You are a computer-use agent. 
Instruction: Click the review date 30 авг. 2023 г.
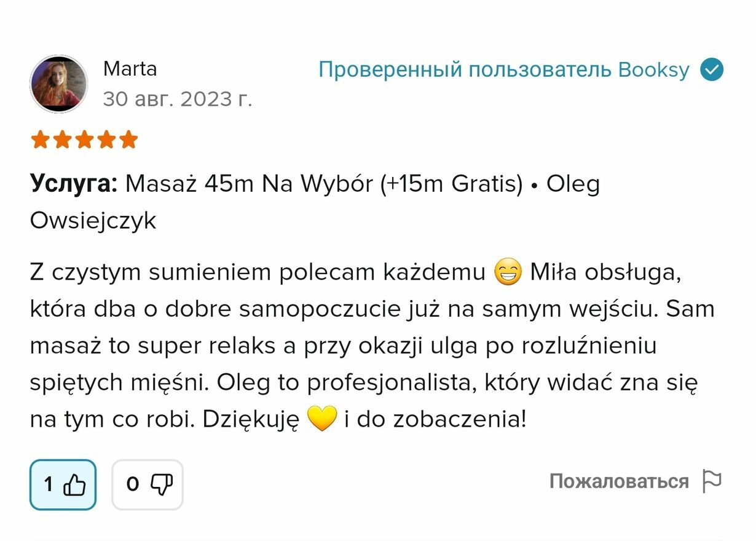tap(178, 98)
